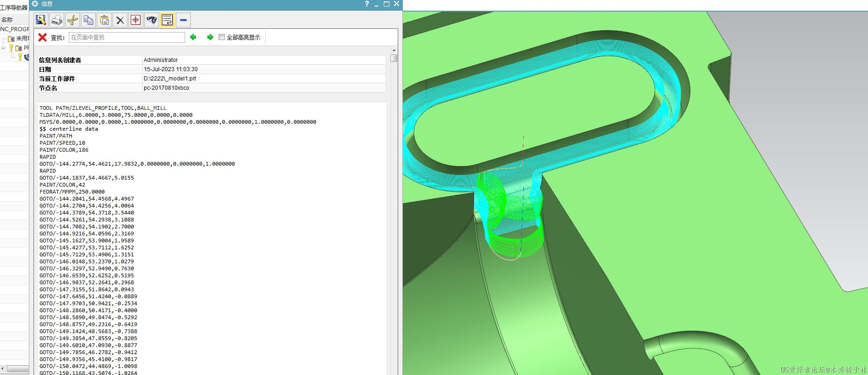Enable the 全部高亮显示 checkbox
Viewport: 868px width, 375px height.
(x=221, y=37)
